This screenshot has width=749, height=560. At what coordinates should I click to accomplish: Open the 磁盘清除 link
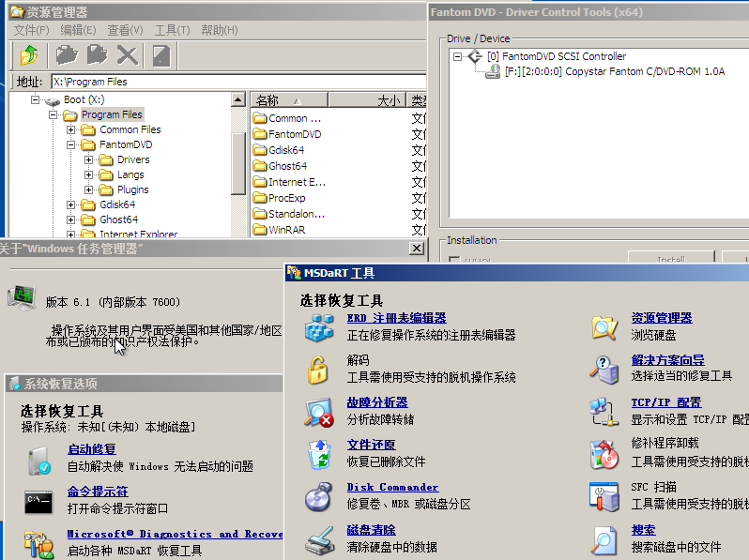pyautogui.click(x=371, y=530)
